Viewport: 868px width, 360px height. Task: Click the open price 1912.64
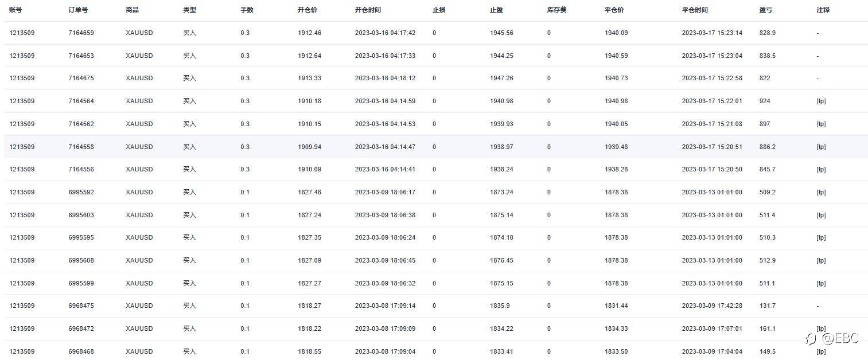point(309,56)
